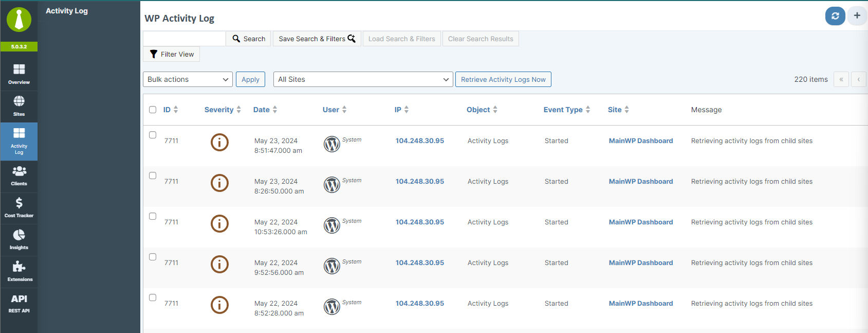Open the Sites globe sidebar item
The width and height of the screenshot is (868, 333).
19,106
